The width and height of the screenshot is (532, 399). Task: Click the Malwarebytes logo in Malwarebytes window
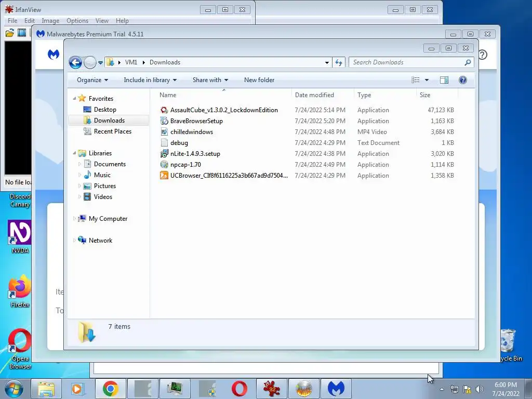coord(54,54)
